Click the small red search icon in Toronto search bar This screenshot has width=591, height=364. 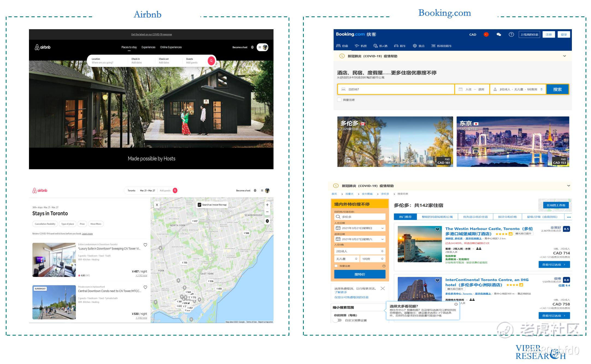[175, 190]
